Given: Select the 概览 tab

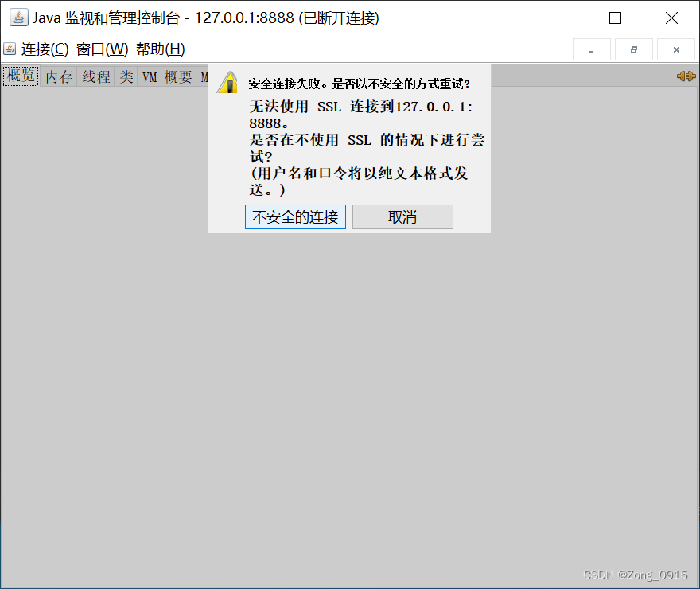Looking at the screenshot, I should point(19,76).
